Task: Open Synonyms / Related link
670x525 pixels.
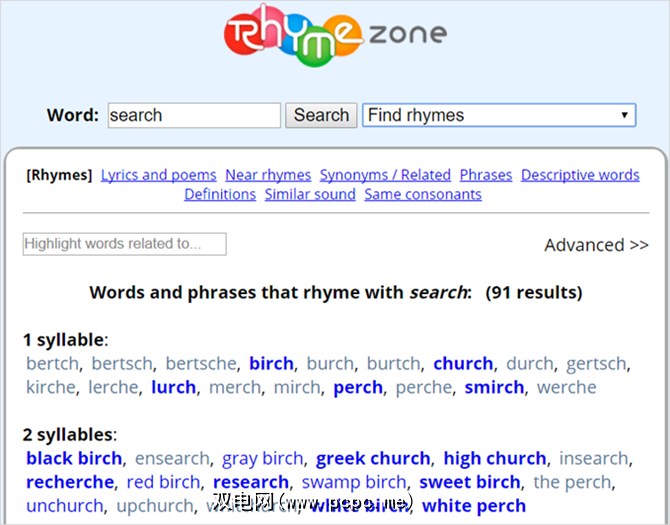Action: tap(385, 175)
